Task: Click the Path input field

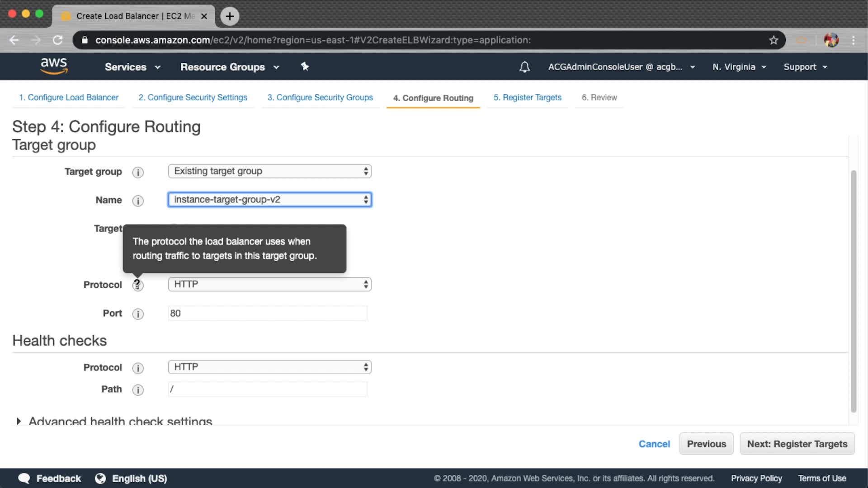Action: [268, 389]
